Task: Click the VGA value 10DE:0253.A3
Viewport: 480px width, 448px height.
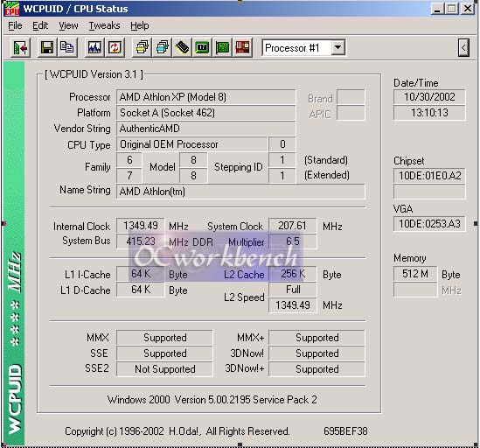Action: tap(429, 224)
